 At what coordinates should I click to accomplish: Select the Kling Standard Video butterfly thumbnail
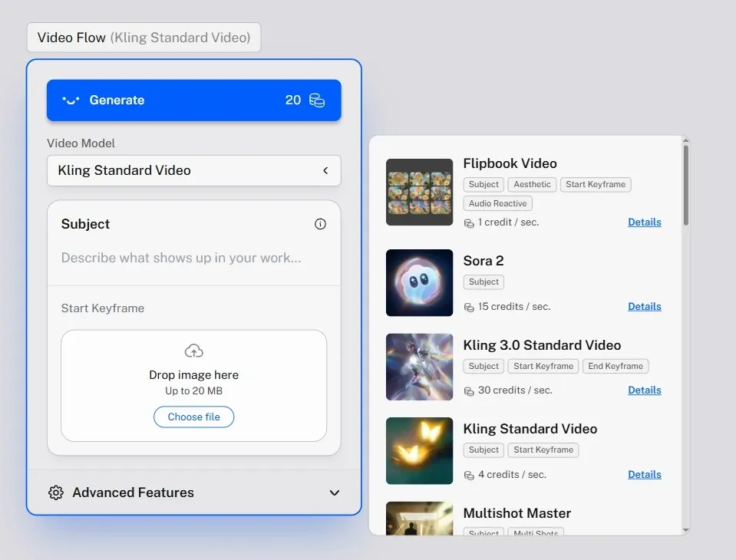[420, 451]
